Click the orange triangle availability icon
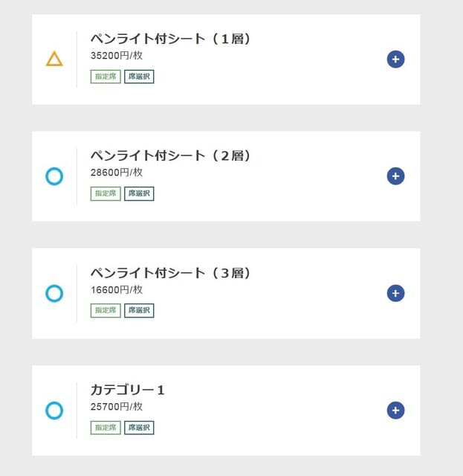The width and height of the screenshot is (463, 476). pos(54,59)
